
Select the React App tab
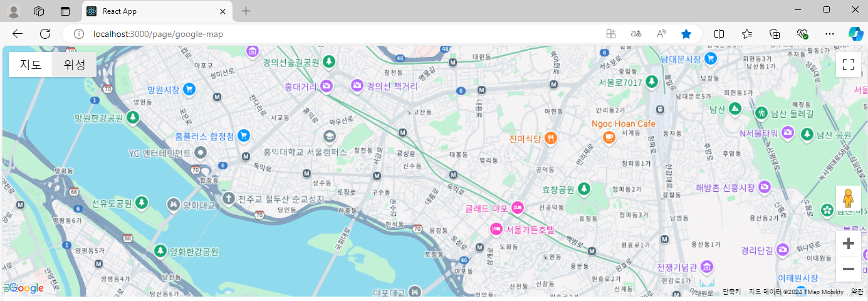coord(157,11)
